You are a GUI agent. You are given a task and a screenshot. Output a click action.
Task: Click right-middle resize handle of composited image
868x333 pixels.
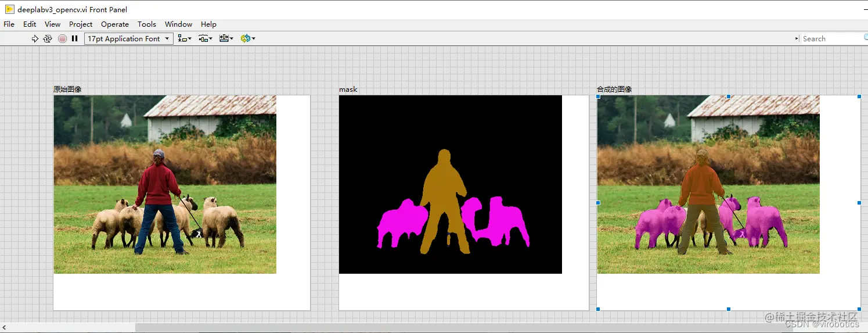coord(859,203)
